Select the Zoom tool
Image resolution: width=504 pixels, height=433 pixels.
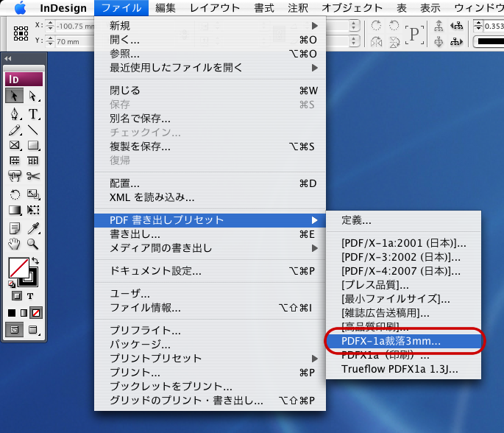pos(33,244)
